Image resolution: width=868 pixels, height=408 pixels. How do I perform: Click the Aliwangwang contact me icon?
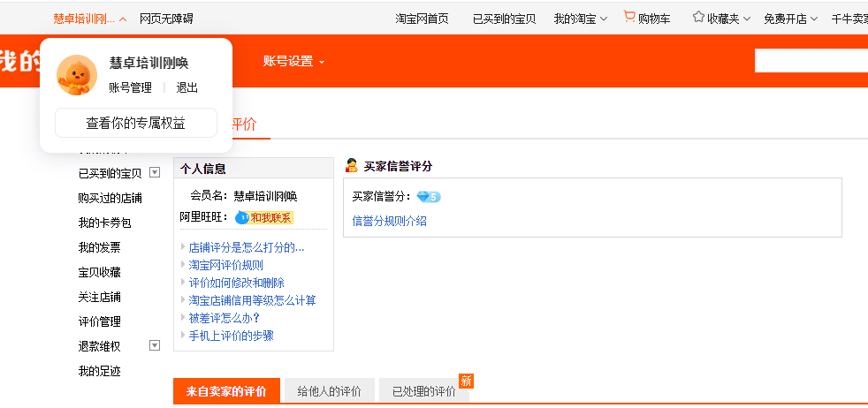click(x=264, y=218)
